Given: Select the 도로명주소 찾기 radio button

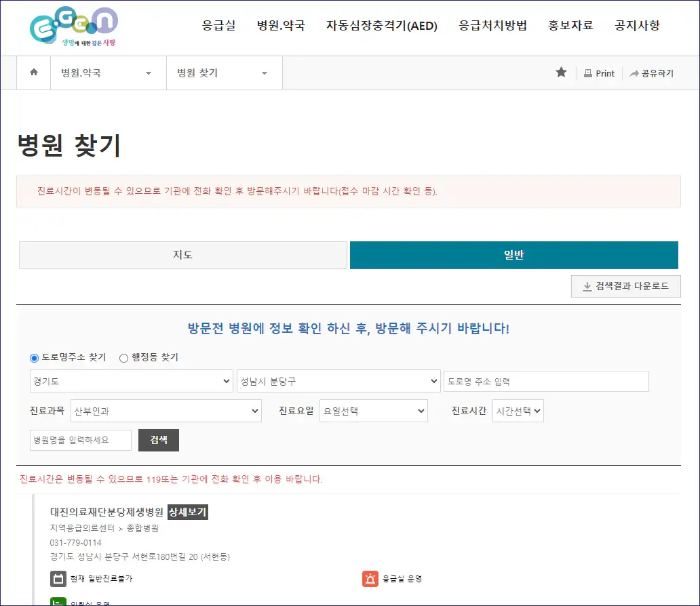Looking at the screenshot, I should pos(33,358).
